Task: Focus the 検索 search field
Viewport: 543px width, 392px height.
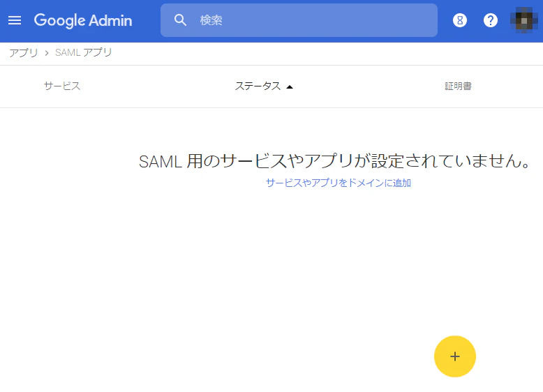Action: [299, 20]
